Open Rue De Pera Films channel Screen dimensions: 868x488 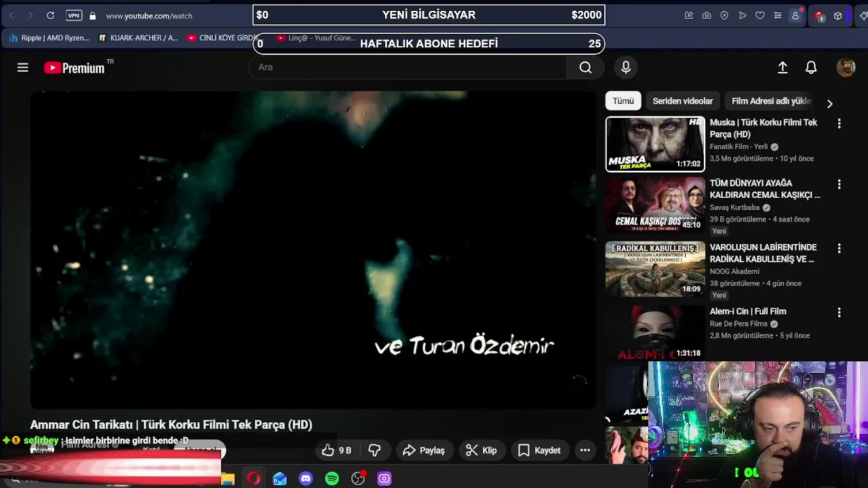738,324
